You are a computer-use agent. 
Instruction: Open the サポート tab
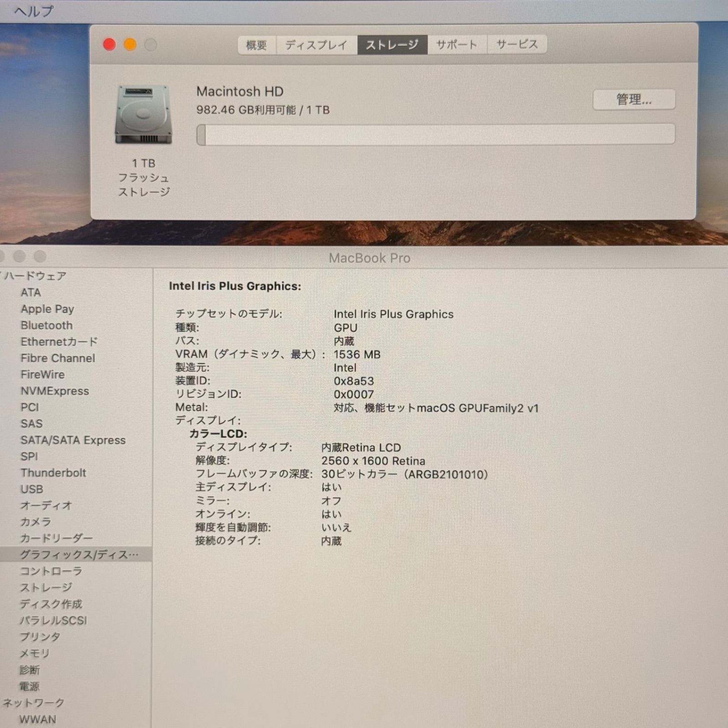(456, 44)
